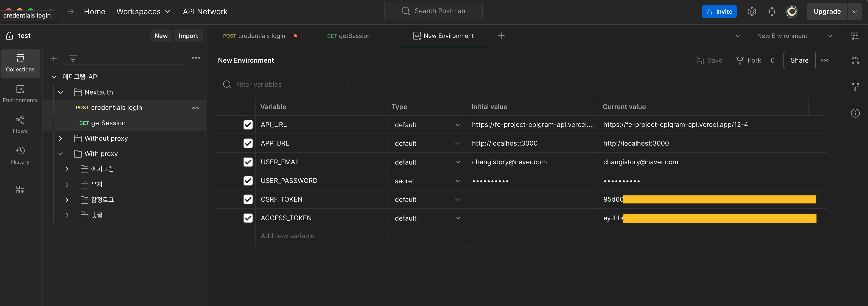Image resolution: width=868 pixels, height=306 pixels.
Task: Open settings gear in header
Action: [752, 12]
